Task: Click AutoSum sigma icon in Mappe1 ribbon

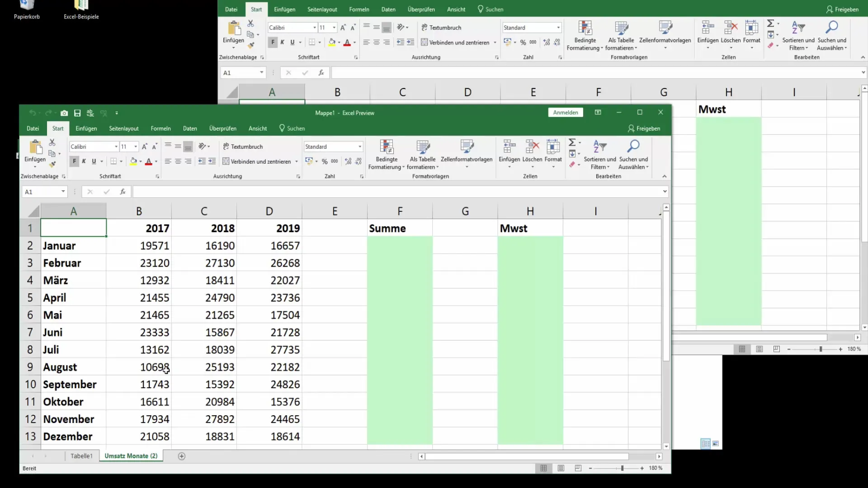Action: [x=572, y=142]
